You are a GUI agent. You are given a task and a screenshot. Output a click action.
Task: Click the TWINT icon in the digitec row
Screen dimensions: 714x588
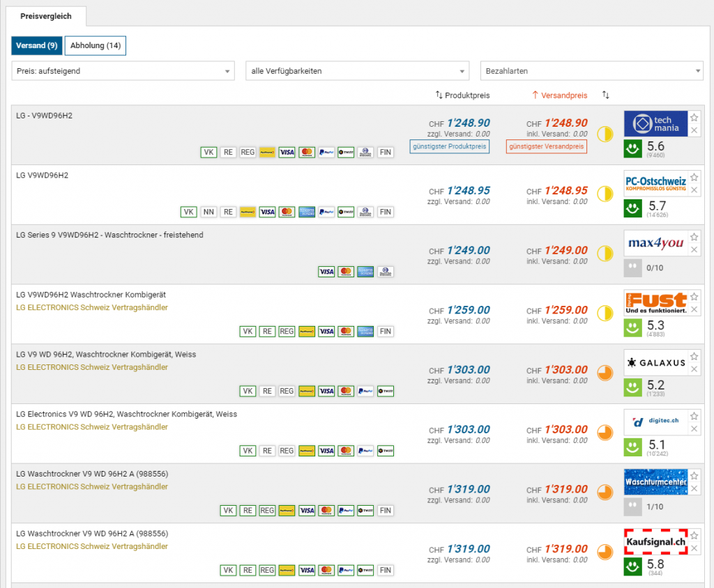(x=386, y=451)
